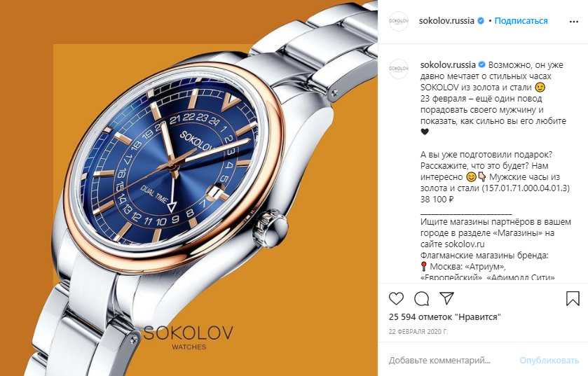
Task: Click the header sokolov.russia profile avatar
Action: pos(398,21)
